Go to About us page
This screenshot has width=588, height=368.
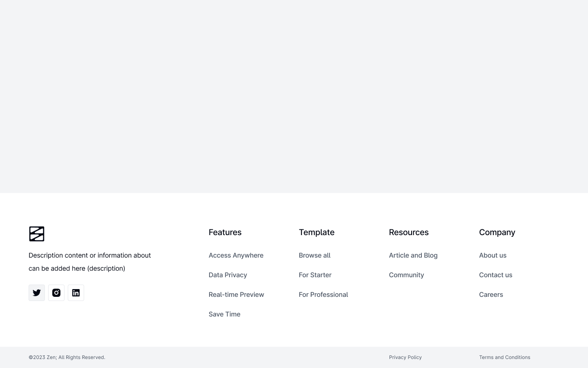click(x=493, y=255)
